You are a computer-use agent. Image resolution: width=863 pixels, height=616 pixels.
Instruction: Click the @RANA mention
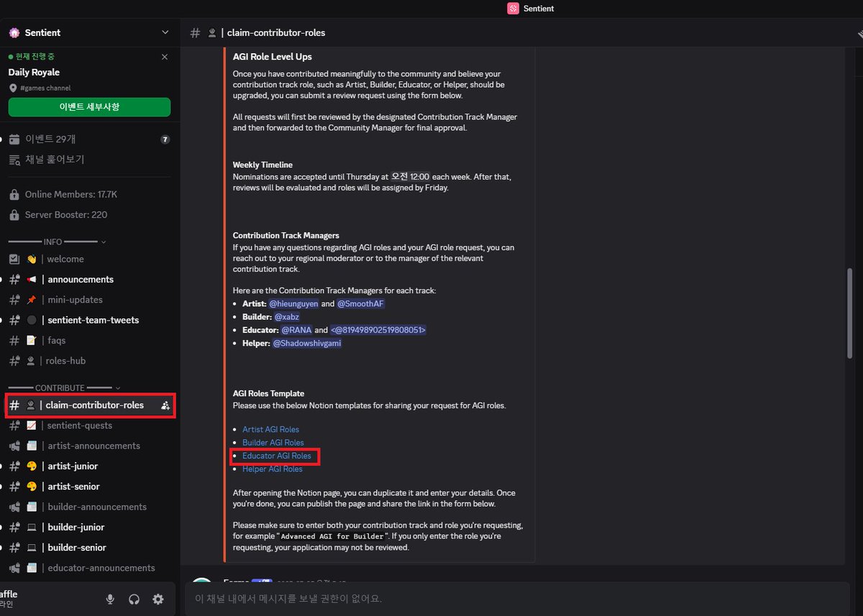coord(296,330)
